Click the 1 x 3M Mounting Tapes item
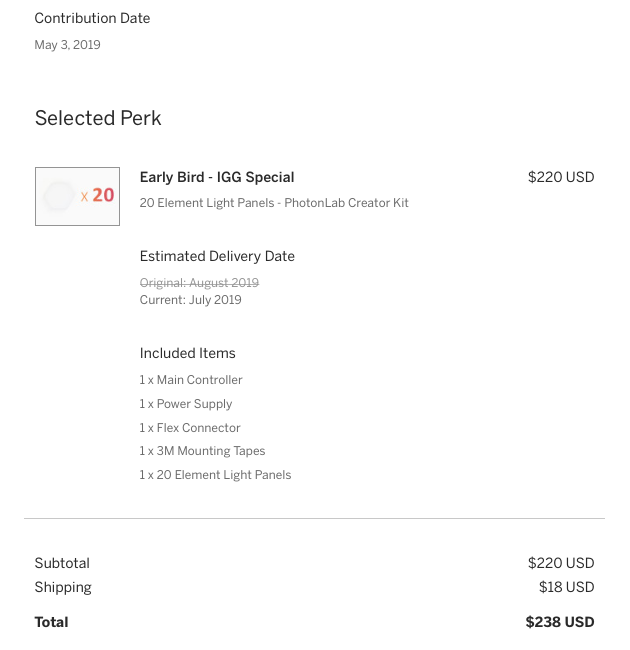 pyautogui.click(x=202, y=451)
